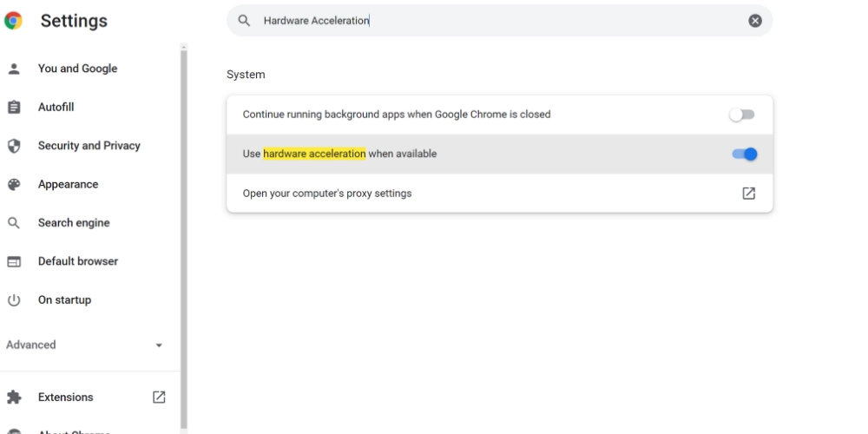Enable continue running background apps toggle
Screen dimensions: 868x434
742,115
